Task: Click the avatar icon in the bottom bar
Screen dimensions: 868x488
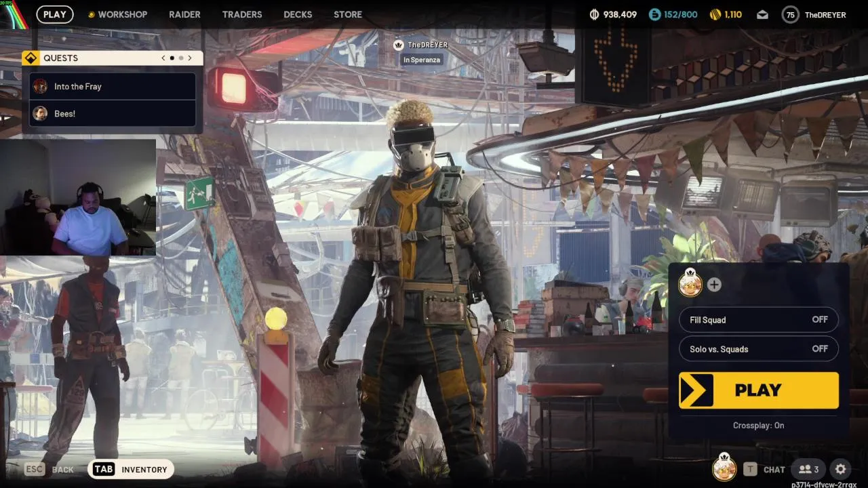Action: 724,468
